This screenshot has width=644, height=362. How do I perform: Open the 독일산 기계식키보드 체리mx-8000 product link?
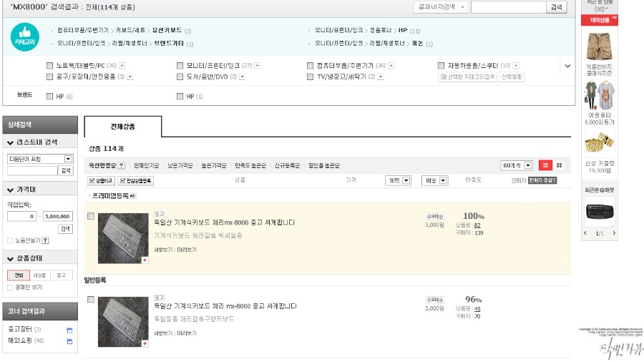tap(224, 222)
